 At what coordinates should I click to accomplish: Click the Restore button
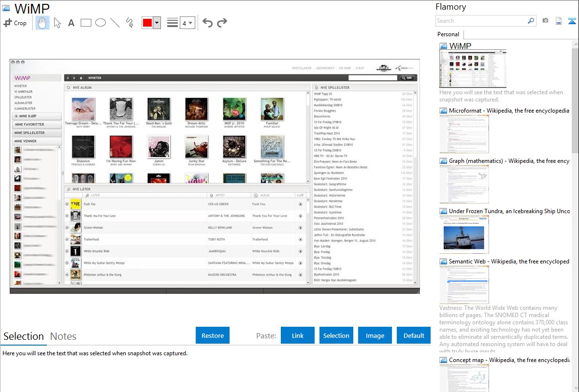(213, 335)
